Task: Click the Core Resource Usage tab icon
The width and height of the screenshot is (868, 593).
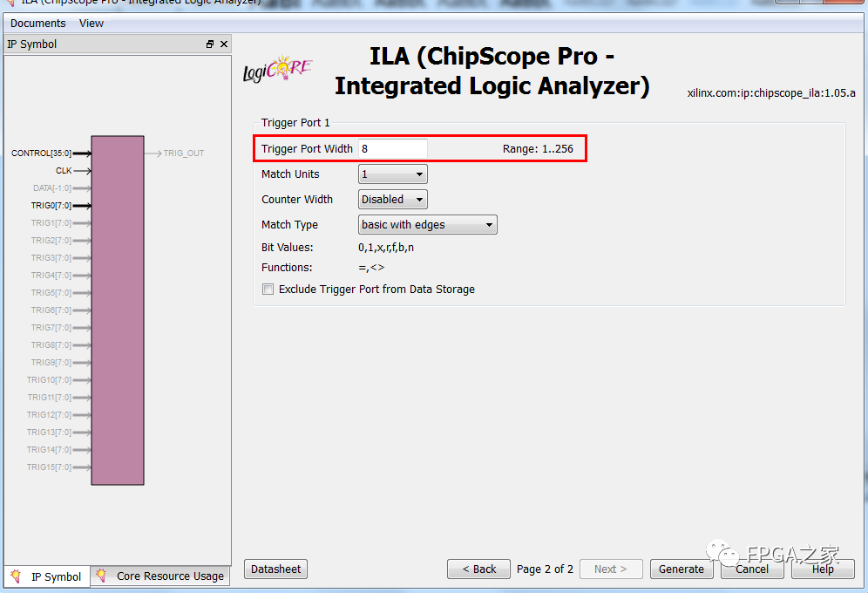Action: 101,576
